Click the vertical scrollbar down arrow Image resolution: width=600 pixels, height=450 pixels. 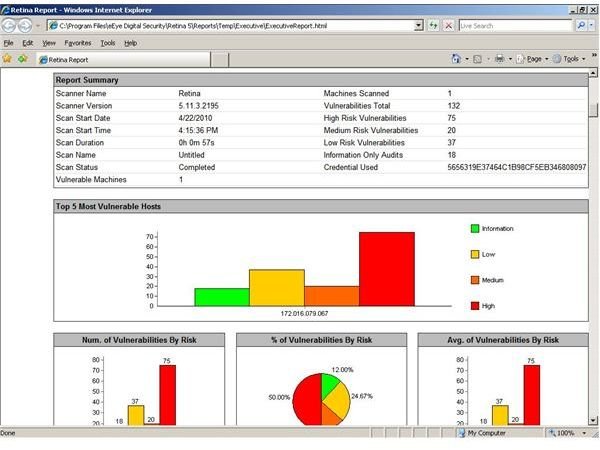[593, 421]
